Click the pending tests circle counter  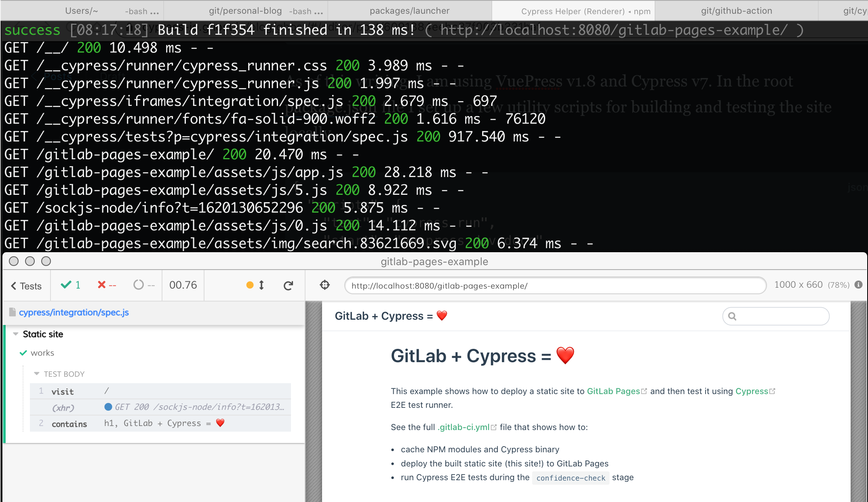(x=144, y=285)
